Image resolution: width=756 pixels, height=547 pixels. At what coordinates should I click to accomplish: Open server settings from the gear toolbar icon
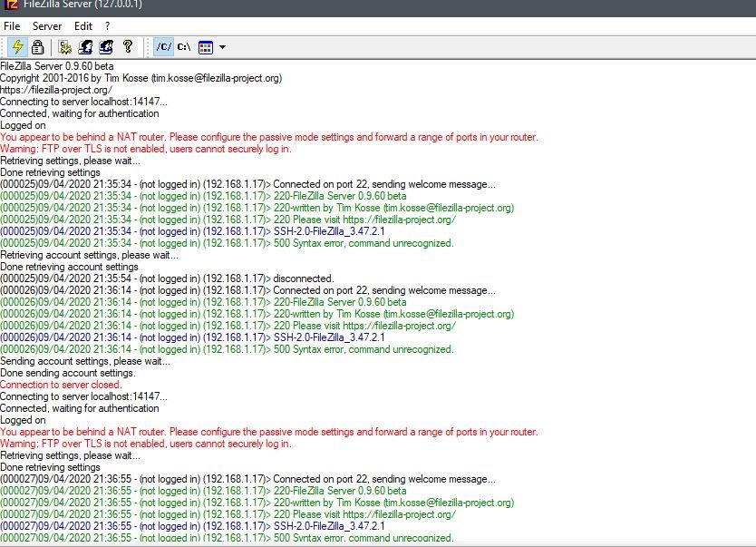coord(65,46)
